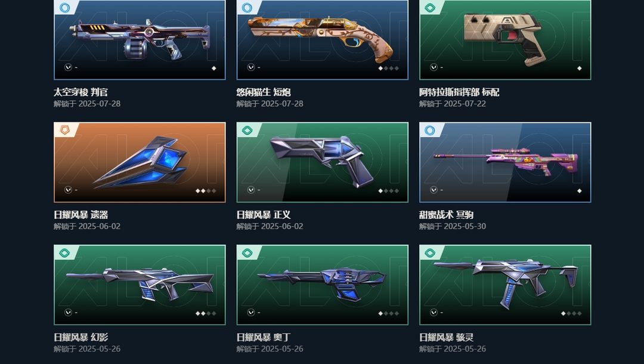Select level diamonds on 悠闲猫生 短炮 card

tap(389, 68)
